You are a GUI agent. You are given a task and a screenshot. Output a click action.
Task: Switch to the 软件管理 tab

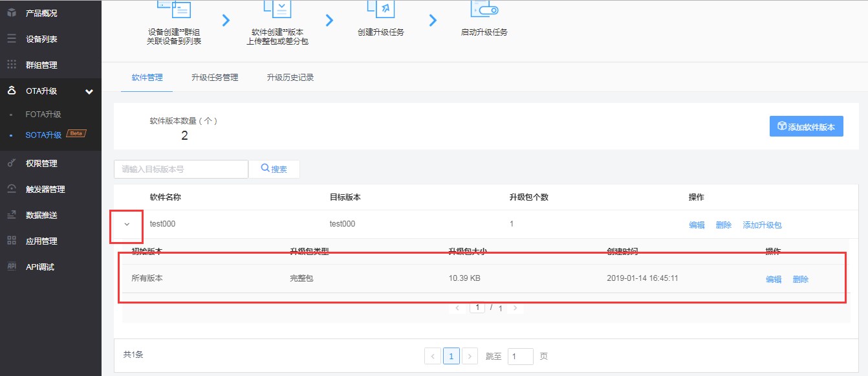click(147, 78)
